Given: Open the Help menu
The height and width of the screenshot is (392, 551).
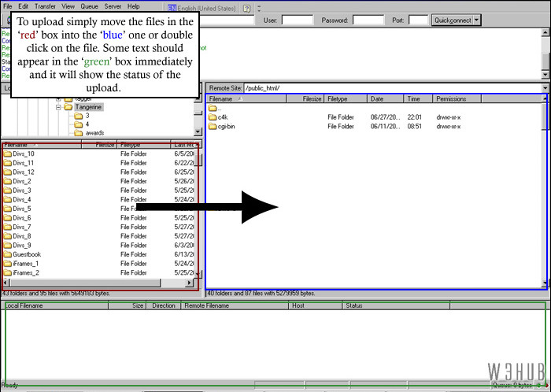Looking at the screenshot, I should coord(134,6).
